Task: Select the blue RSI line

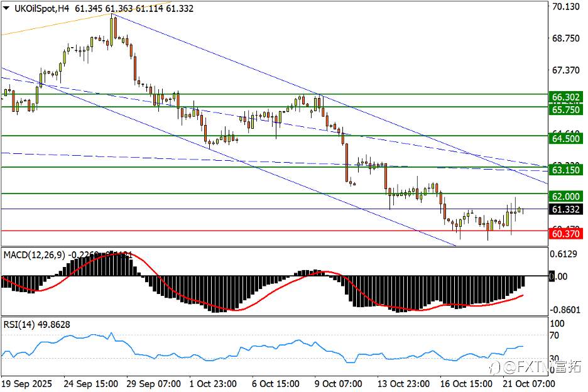Action: coord(263,347)
